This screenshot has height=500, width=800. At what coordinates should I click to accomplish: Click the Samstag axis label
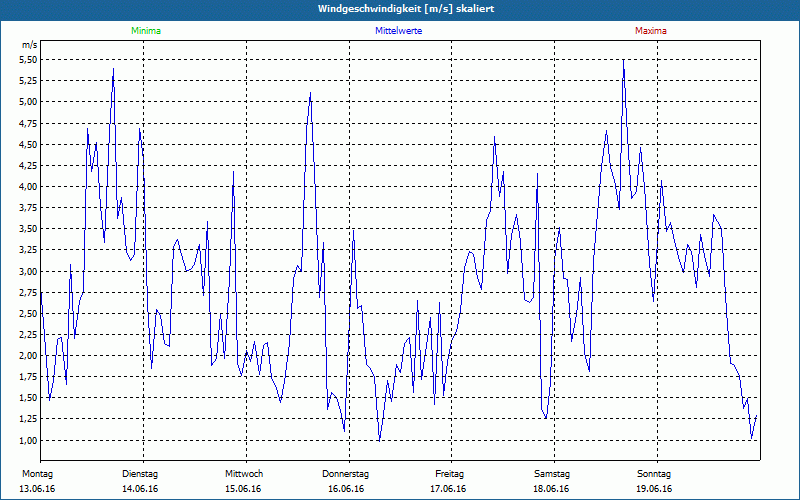click(552, 474)
